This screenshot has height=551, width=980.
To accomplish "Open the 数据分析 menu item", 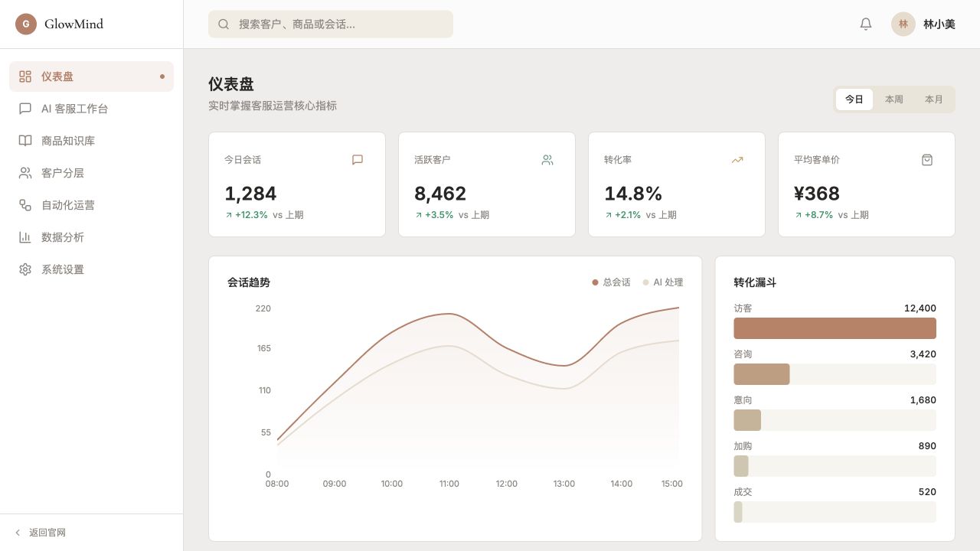I will click(91, 237).
